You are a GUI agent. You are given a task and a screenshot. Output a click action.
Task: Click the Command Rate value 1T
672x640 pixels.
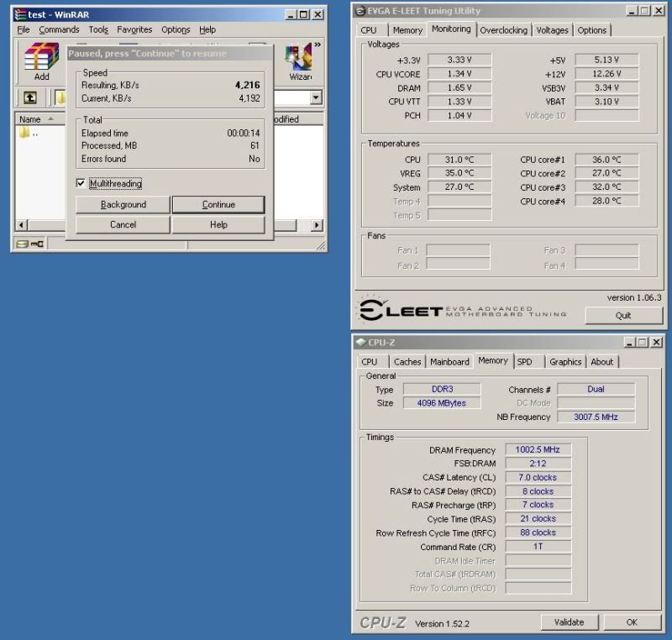(x=538, y=547)
